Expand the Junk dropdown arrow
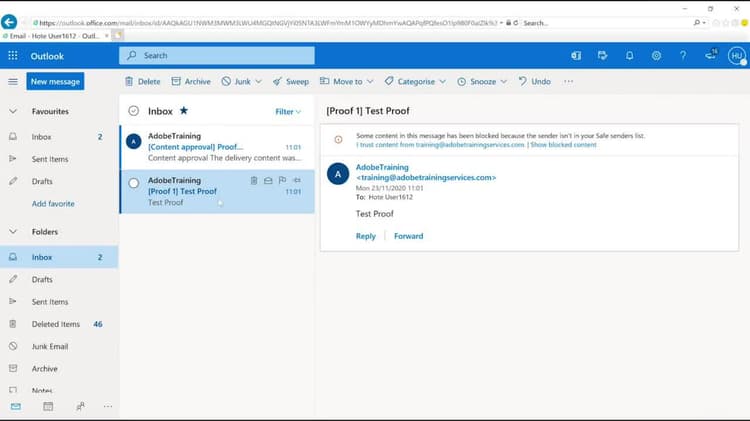 point(258,82)
